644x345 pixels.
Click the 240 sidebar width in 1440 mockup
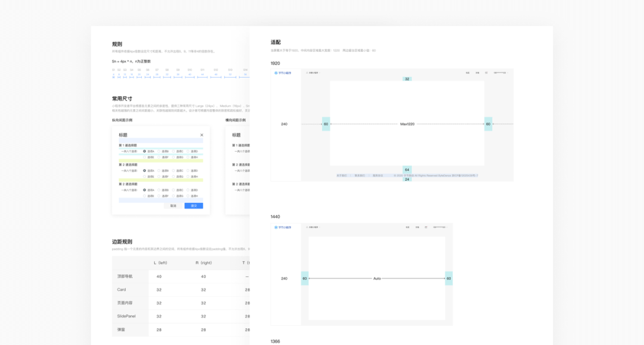tap(284, 278)
